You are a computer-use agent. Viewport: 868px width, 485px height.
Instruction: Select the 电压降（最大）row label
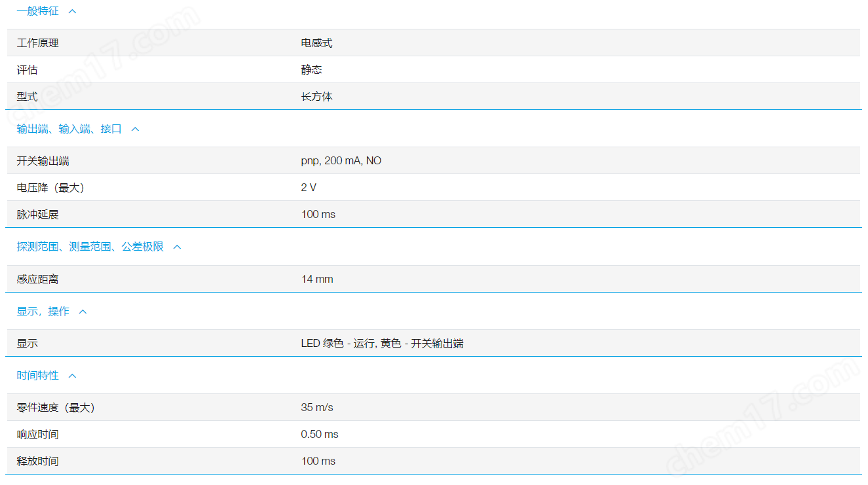click(50, 188)
